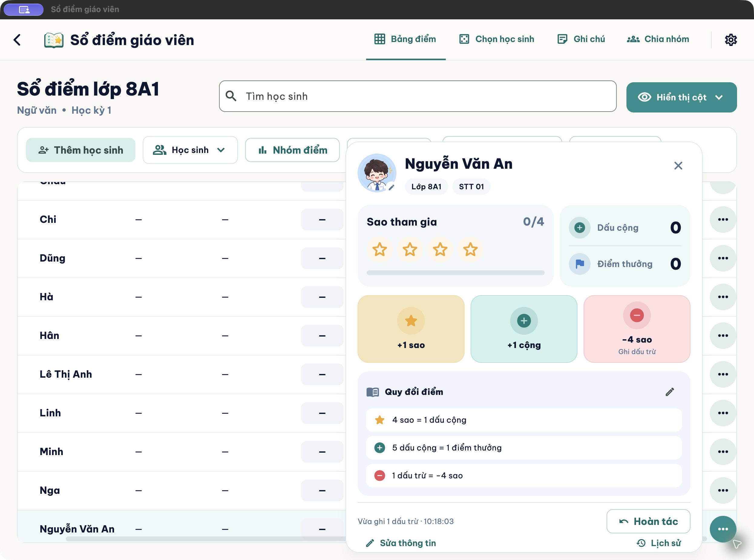Open more options for Nga row

point(723,490)
